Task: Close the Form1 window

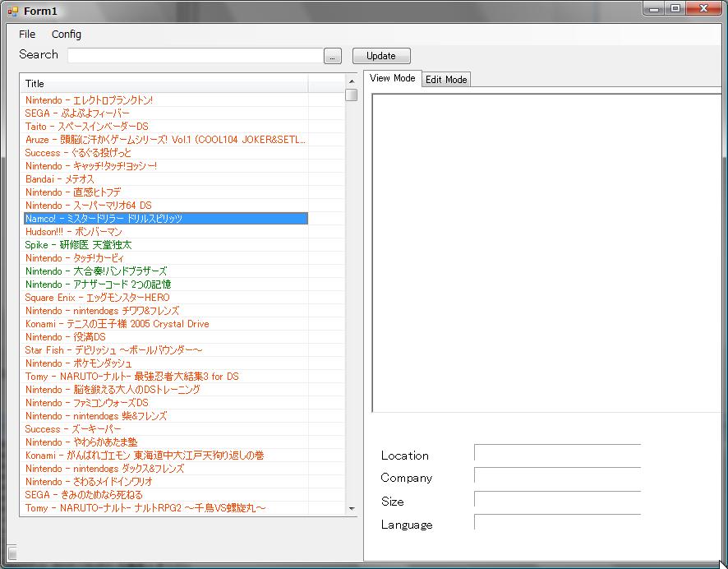Action: click(703, 9)
